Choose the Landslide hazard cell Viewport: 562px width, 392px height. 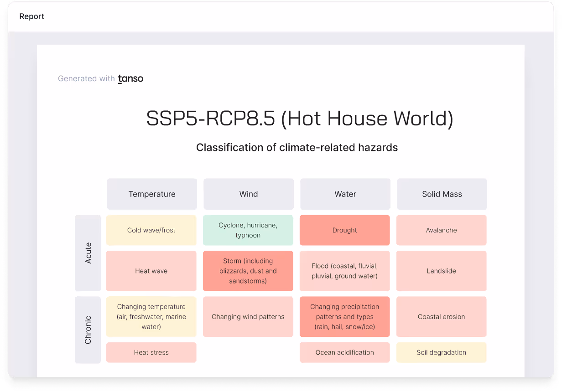point(442,271)
